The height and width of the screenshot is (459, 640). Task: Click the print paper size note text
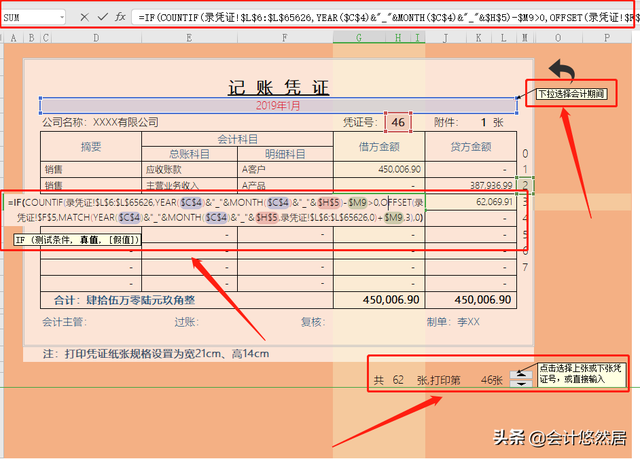(156, 354)
